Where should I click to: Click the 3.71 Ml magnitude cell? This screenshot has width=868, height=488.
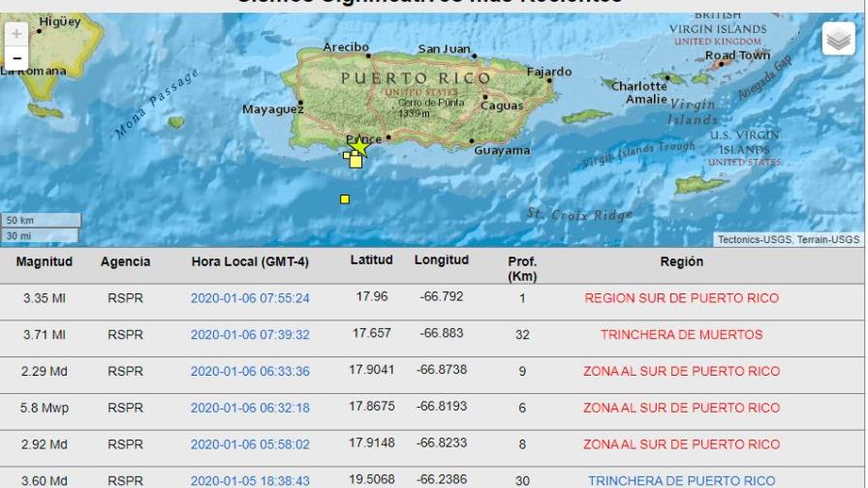point(45,335)
